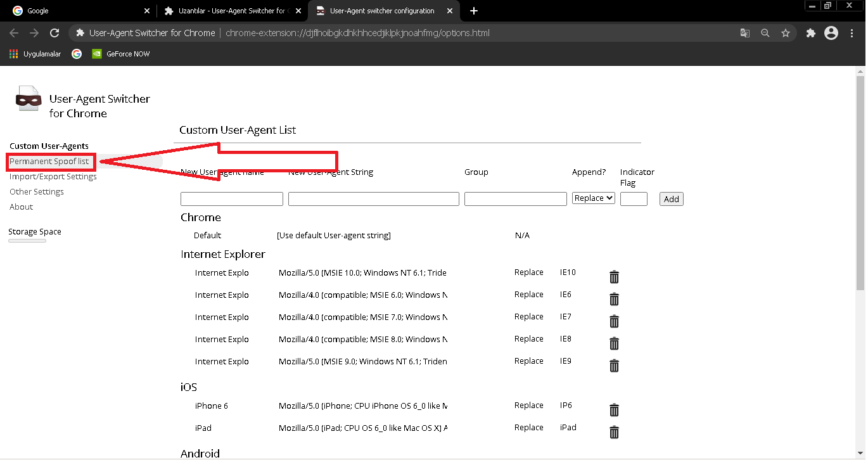Open Import/Export Settings section
Image resolution: width=868 pixels, height=460 pixels.
(53, 177)
